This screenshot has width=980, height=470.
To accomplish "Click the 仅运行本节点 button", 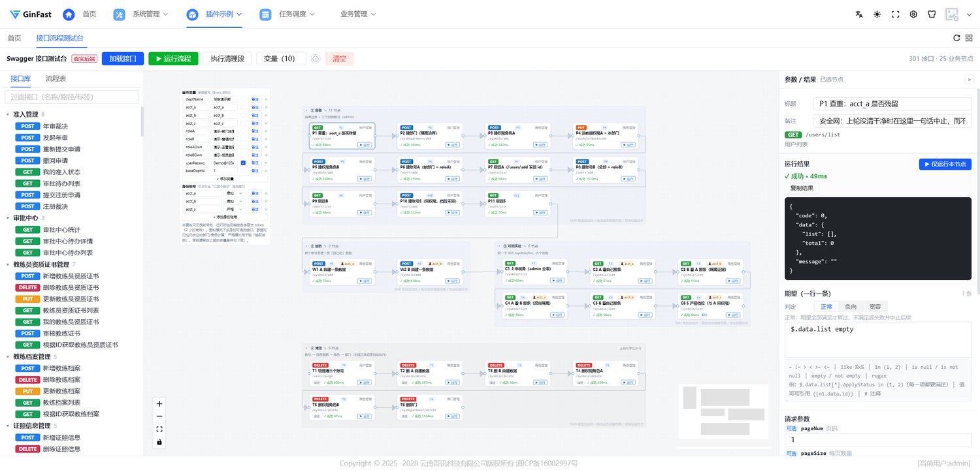I will (945, 164).
